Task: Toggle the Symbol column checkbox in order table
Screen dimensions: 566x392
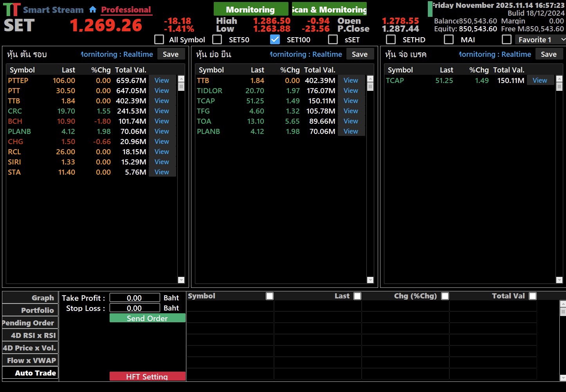Action: [x=270, y=296]
